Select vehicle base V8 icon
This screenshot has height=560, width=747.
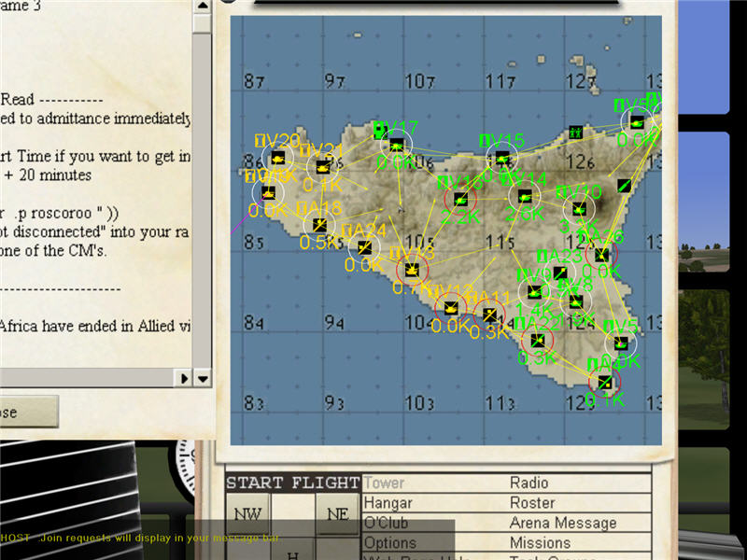575,301
